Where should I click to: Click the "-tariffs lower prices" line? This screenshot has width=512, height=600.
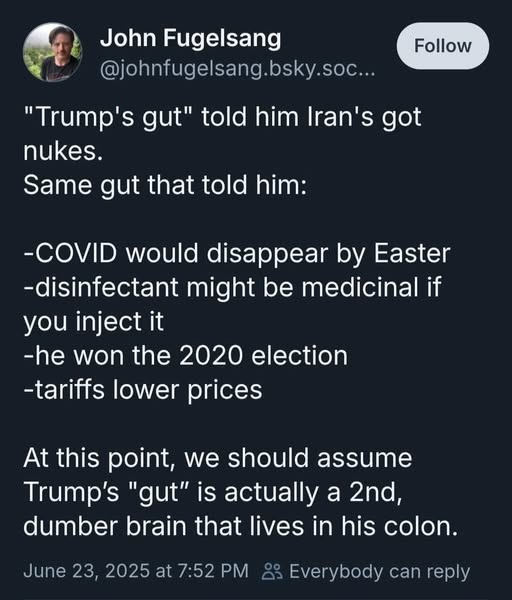[x=143, y=390]
